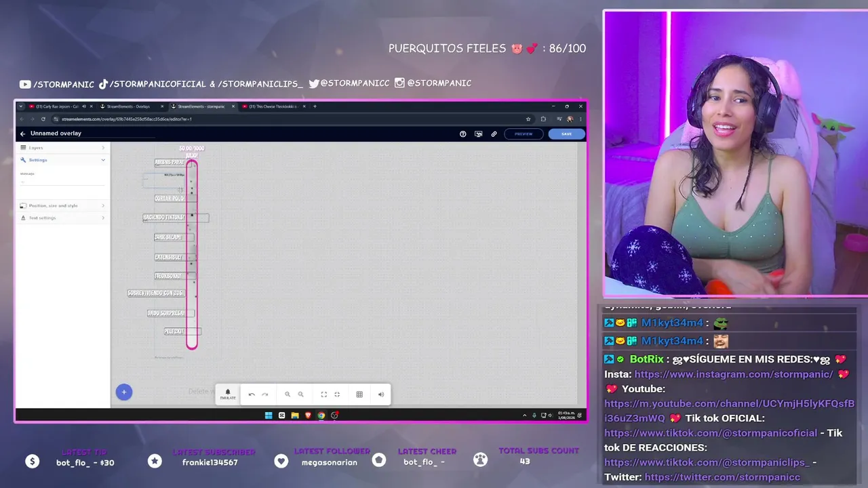Open the Chrome three-dot menu
Viewport: 868px width, 488px height.
pos(580,119)
